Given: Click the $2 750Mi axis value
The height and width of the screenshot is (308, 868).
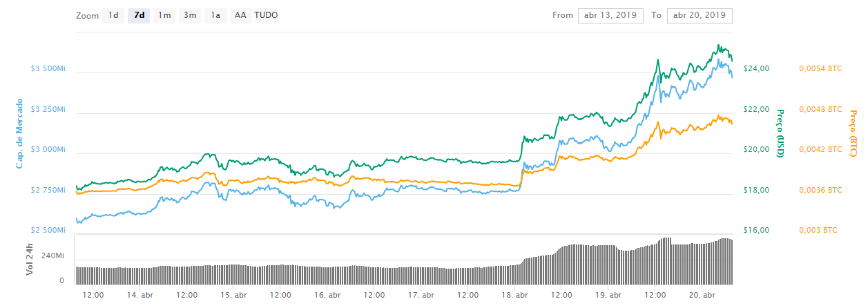Looking at the screenshot, I should click(x=48, y=190).
